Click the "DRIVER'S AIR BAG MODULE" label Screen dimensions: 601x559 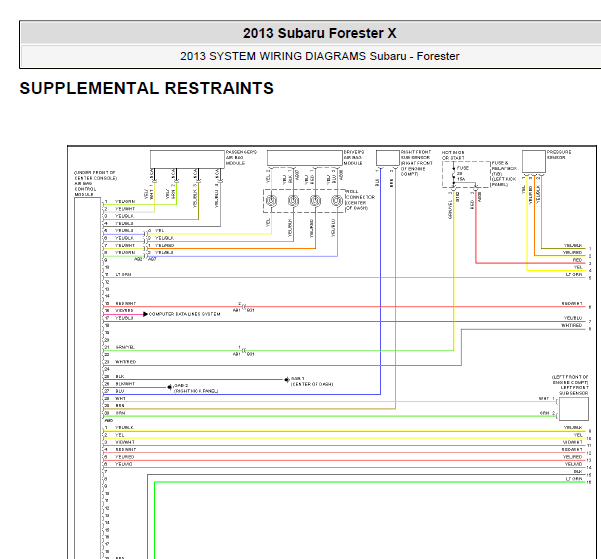(x=354, y=158)
